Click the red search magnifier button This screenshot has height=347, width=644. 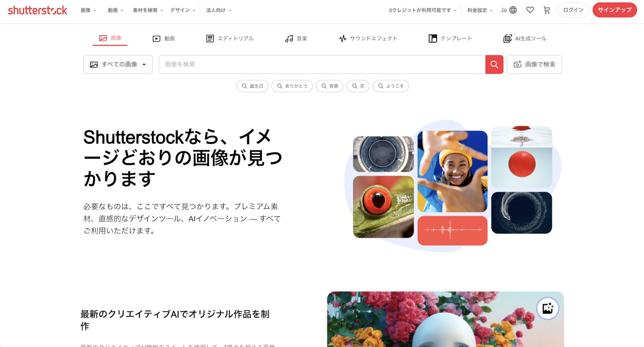pyautogui.click(x=494, y=64)
